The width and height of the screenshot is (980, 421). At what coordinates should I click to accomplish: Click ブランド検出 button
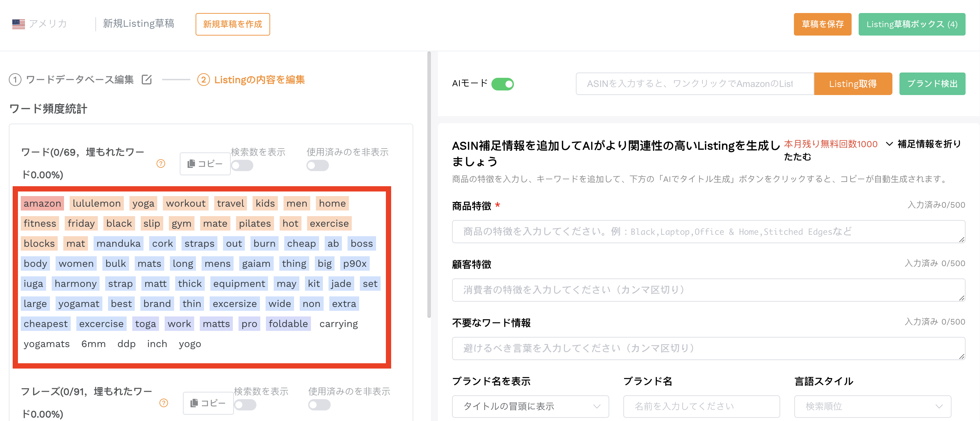tap(932, 84)
